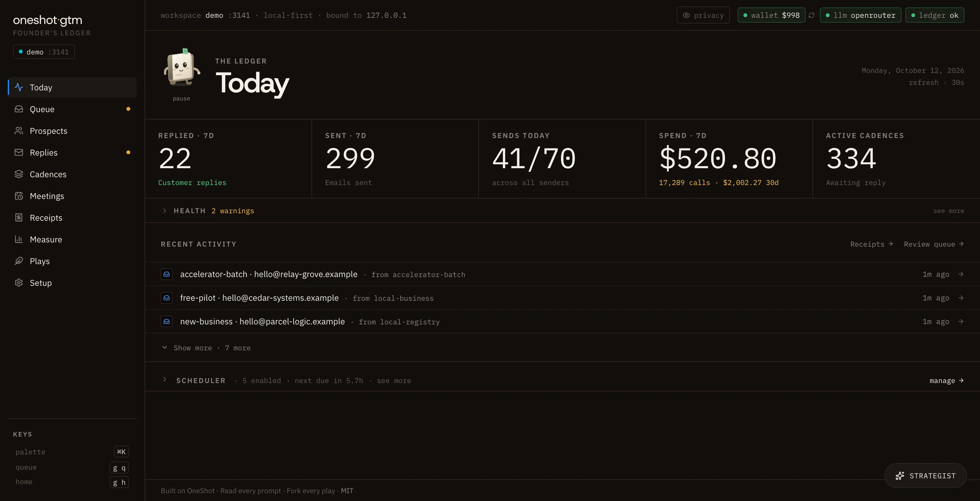Click the 'g h' home key badge
The width and height of the screenshot is (980, 501).
(x=119, y=482)
